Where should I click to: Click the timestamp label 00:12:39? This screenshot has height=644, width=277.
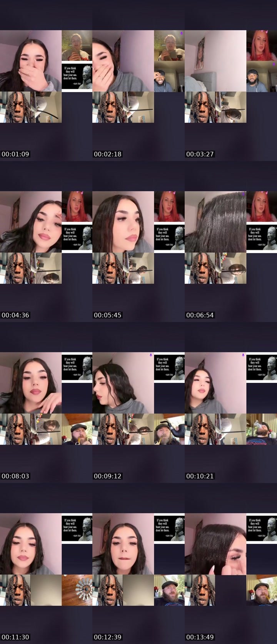click(x=108, y=637)
